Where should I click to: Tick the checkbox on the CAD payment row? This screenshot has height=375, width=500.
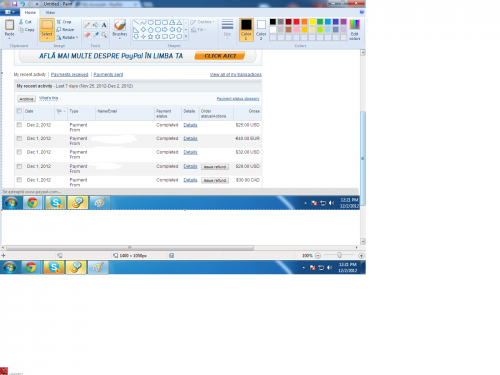point(19,180)
